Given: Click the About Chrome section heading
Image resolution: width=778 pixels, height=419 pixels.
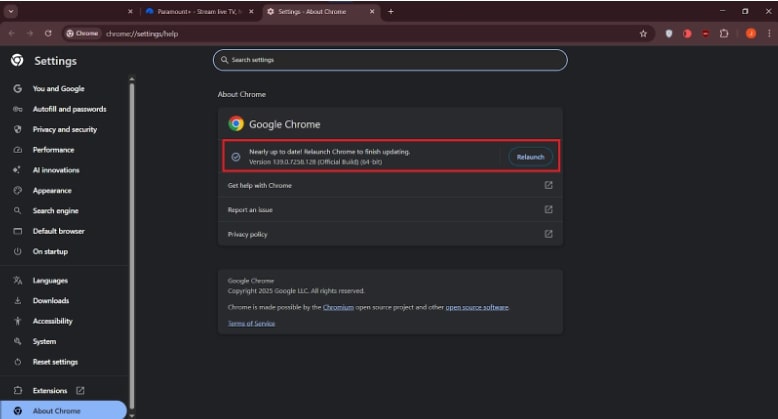Looking at the screenshot, I should pyautogui.click(x=242, y=94).
